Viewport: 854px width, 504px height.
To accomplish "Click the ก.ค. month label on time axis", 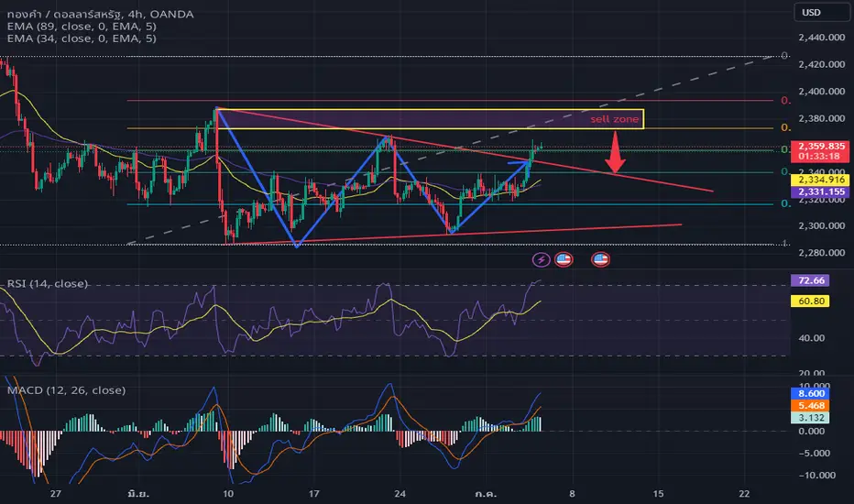I will 486,494.
